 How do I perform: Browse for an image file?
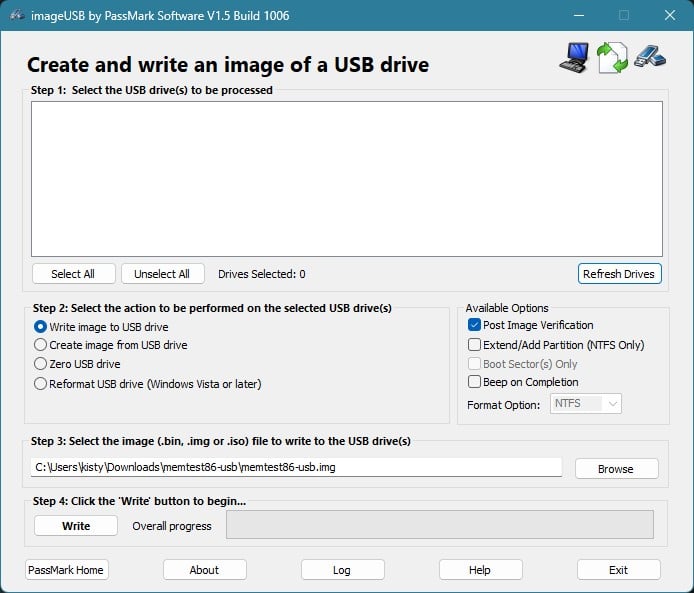pos(617,469)
